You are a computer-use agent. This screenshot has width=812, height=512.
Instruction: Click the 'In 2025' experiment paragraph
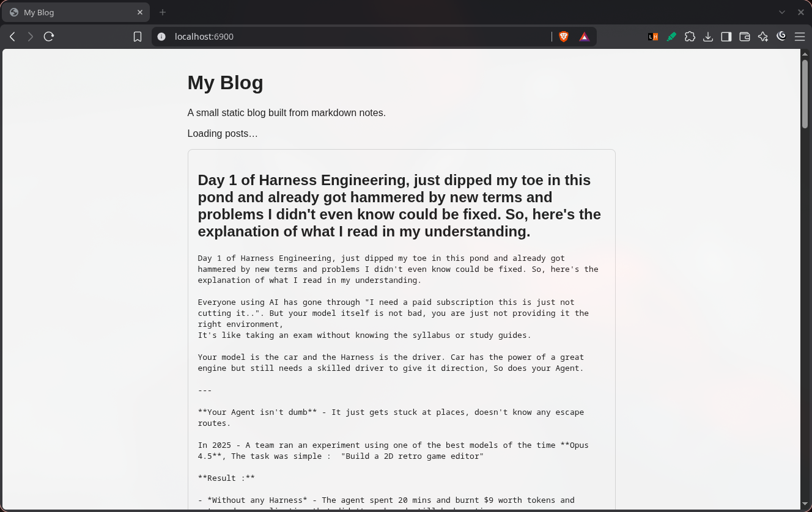[x=393, y=450]
